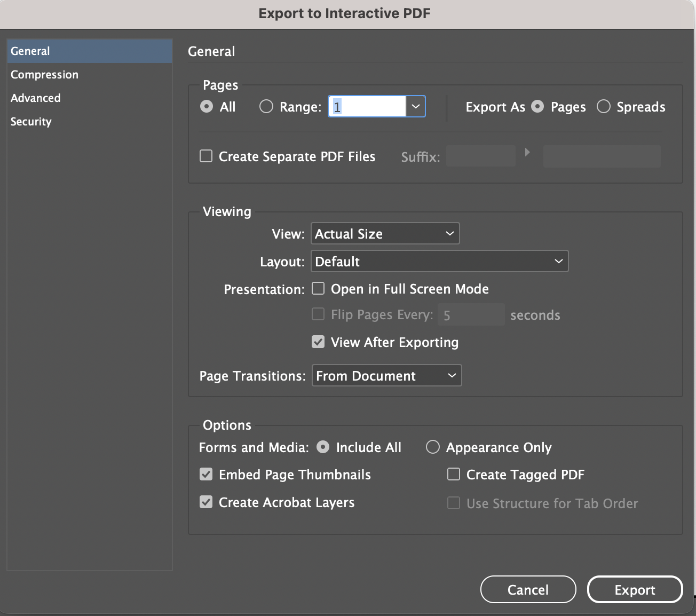Enable Open in Full Screen Mode
This screenshot has width=696, height=616.
point(318,288)
